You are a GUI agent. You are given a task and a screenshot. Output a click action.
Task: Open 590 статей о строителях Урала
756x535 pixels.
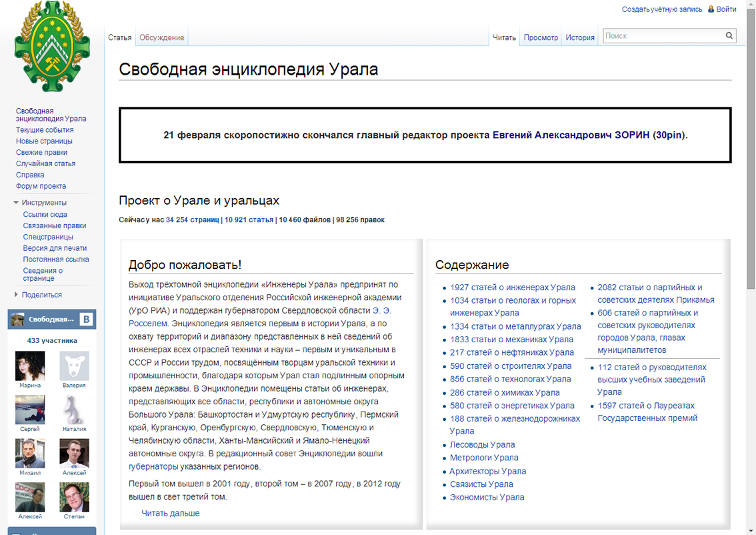pyautogui.click(x=511, y=366)
